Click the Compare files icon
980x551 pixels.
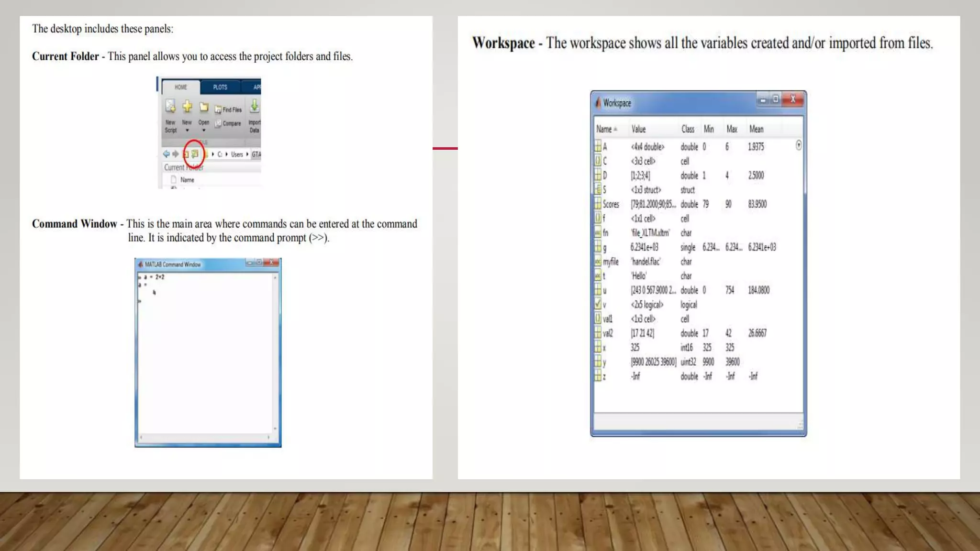click(x=218, y=123)
